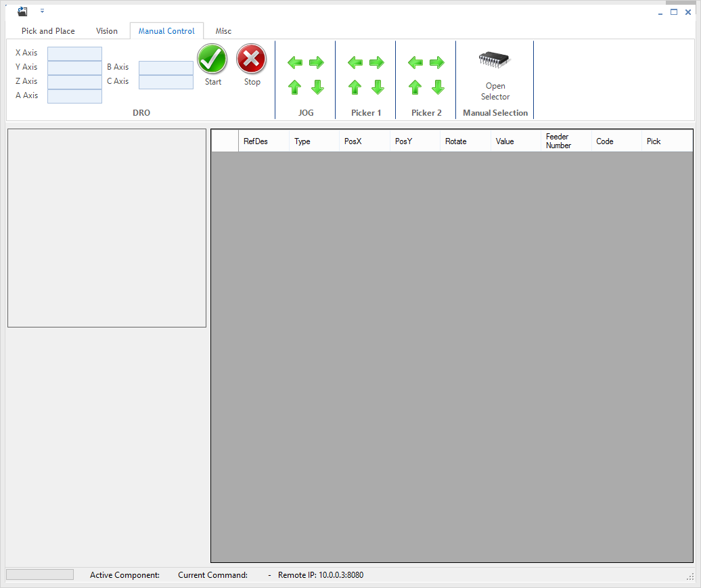Viewport: 701px width, 588px height.
Task: Click the JOG left arrow
Action: [294, 63]
